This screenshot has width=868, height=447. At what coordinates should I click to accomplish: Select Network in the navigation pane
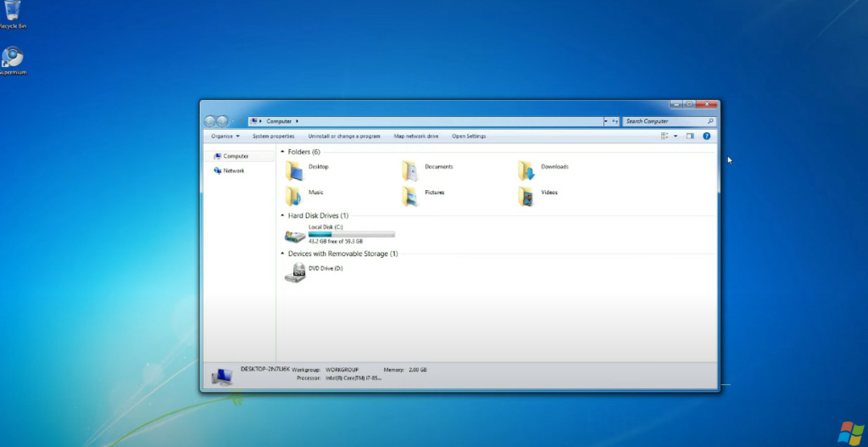click(233, 170)
